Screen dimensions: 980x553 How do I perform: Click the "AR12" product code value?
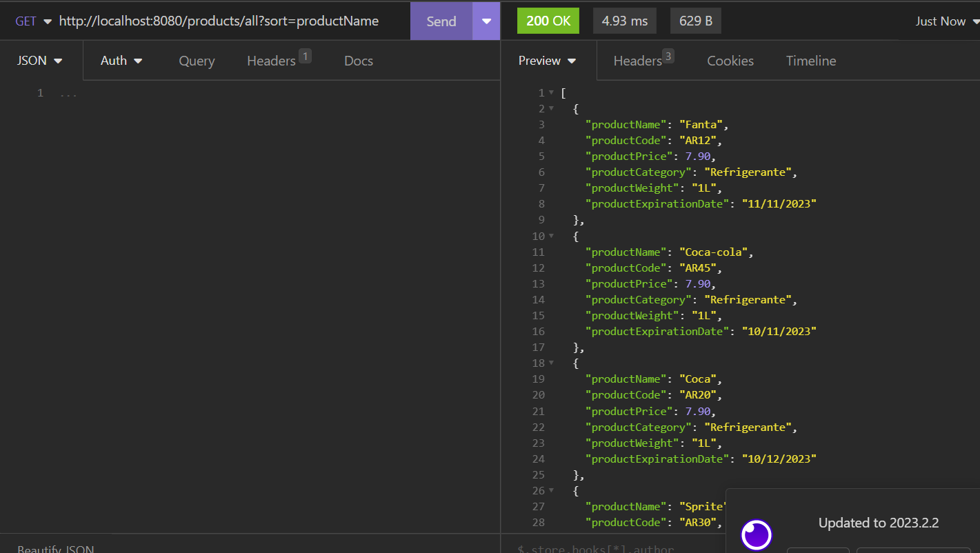[x=698, y=141]
